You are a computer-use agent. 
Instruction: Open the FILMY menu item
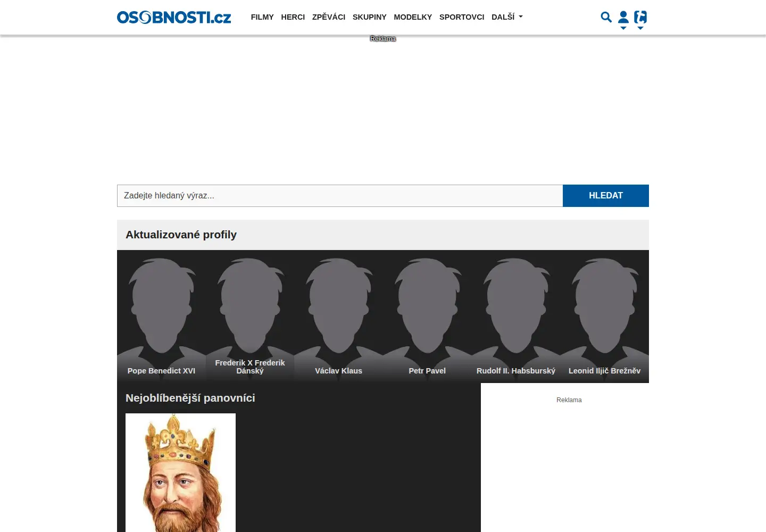[262, 17]
